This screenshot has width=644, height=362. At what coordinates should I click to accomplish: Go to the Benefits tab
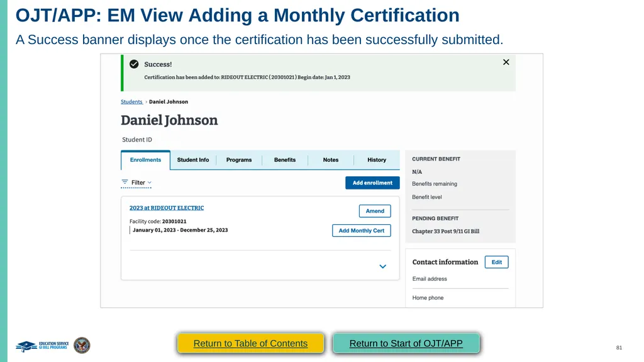(x=285, y=160)
